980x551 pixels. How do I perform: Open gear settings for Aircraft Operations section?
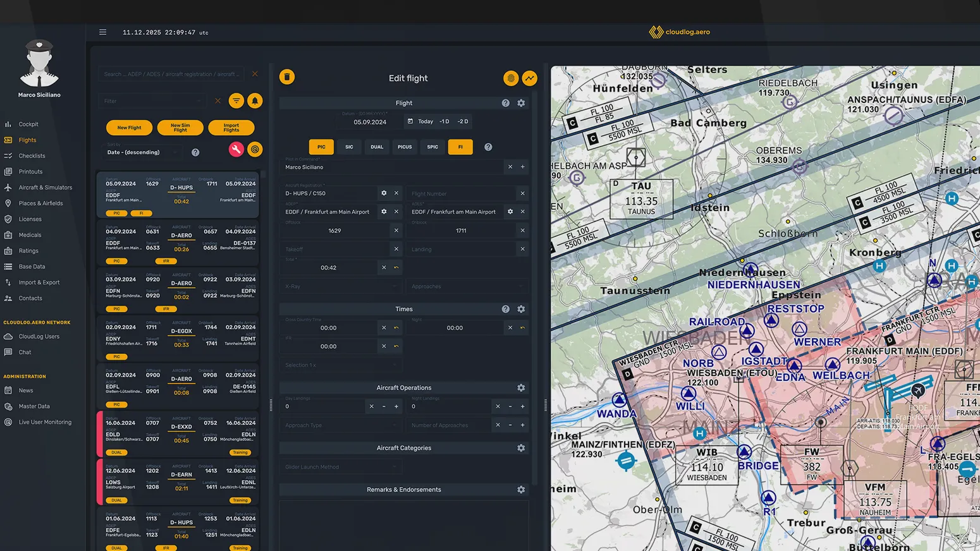coord(521,388)
